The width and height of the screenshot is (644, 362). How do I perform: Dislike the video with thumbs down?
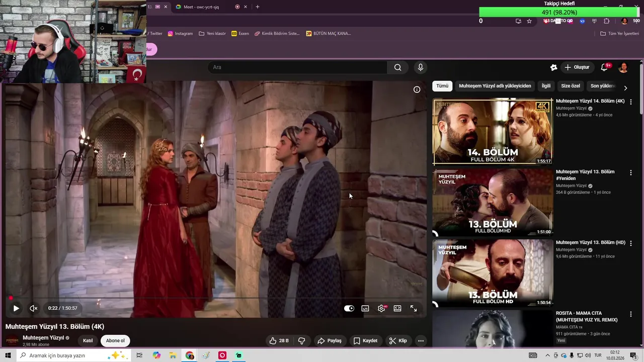click(302, 340)
